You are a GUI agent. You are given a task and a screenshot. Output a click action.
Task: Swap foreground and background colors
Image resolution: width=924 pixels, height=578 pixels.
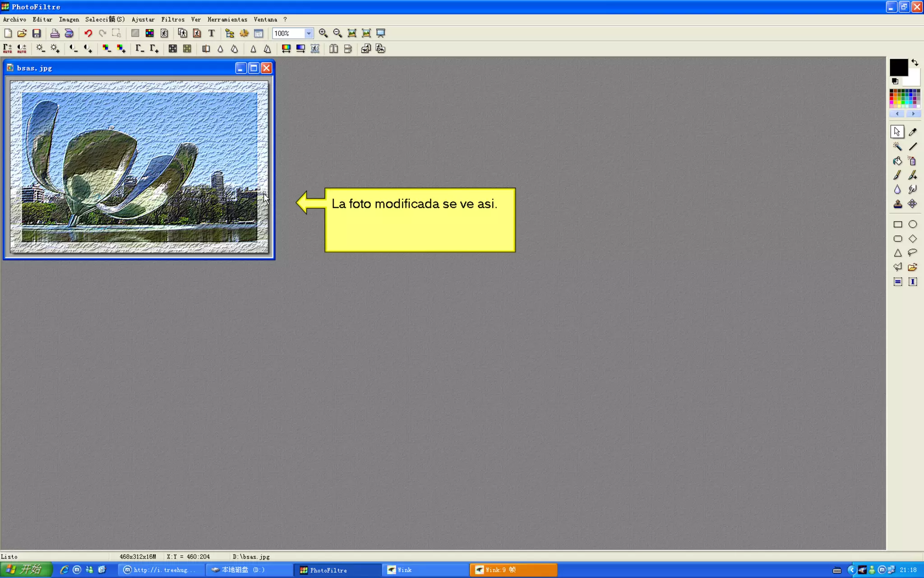coord(915,62)
